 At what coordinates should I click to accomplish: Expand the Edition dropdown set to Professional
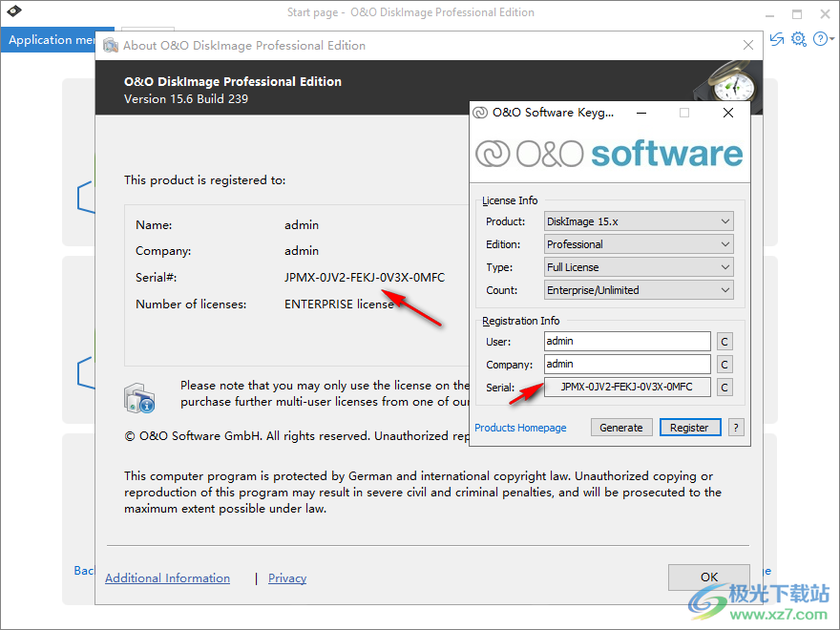(726, 243)
